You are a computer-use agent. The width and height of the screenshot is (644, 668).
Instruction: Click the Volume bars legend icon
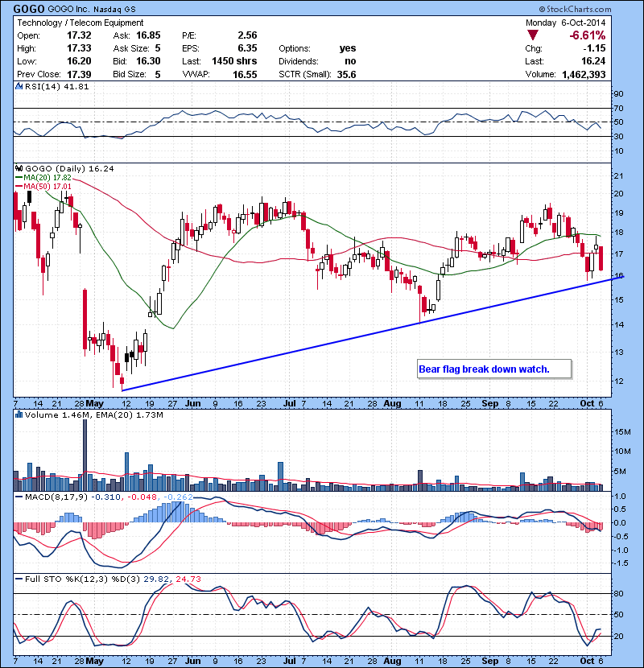point(19,414)
